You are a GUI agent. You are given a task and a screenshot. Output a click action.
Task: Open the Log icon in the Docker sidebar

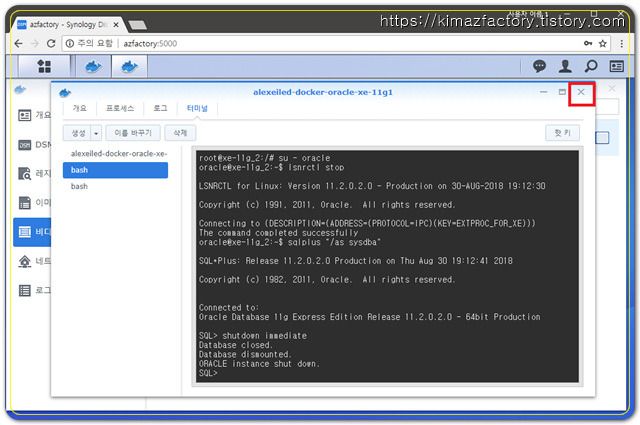24,290
